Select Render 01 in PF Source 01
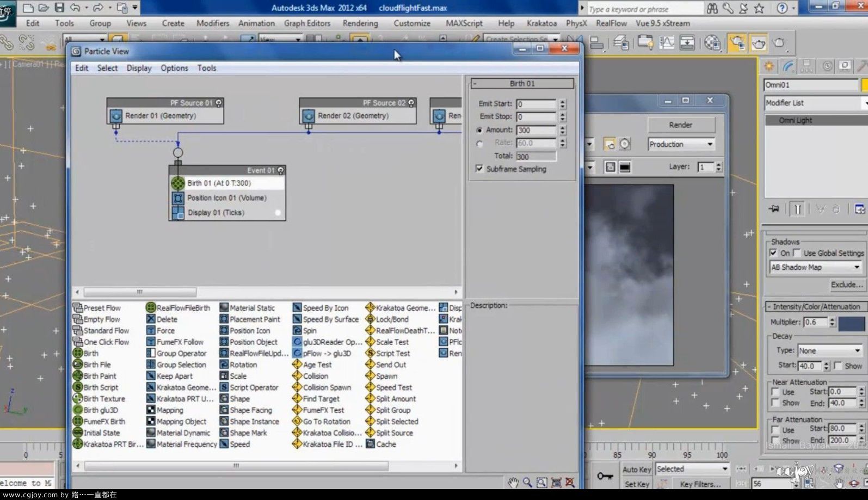Screen dimensions: 868x500 (165, 116)
